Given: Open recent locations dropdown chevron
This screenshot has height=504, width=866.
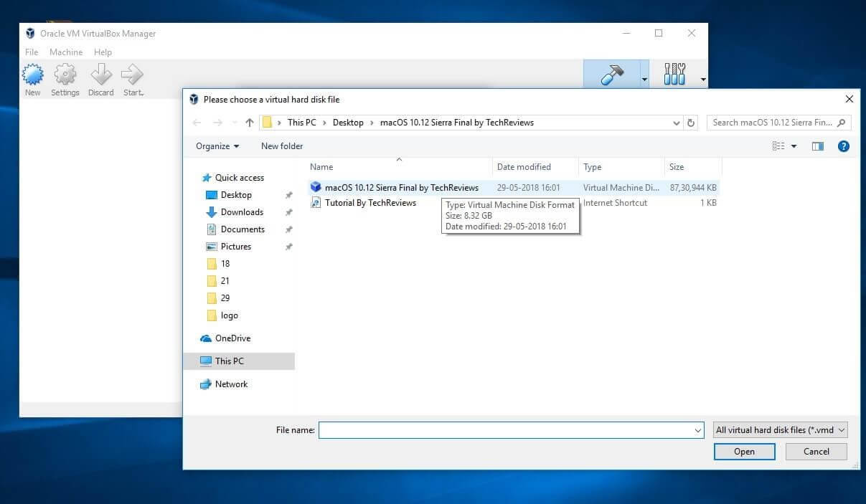Looking at the screenshot, I should pyautogui.click(x=234, y=123).
